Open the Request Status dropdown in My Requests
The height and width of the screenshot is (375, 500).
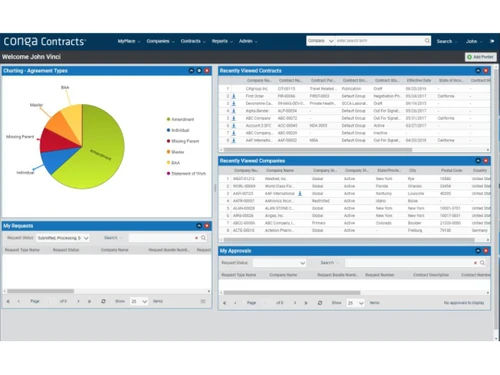63,238
